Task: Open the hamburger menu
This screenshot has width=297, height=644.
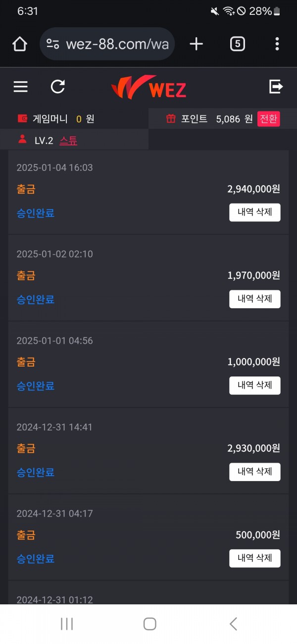Action: coord(20,87)
